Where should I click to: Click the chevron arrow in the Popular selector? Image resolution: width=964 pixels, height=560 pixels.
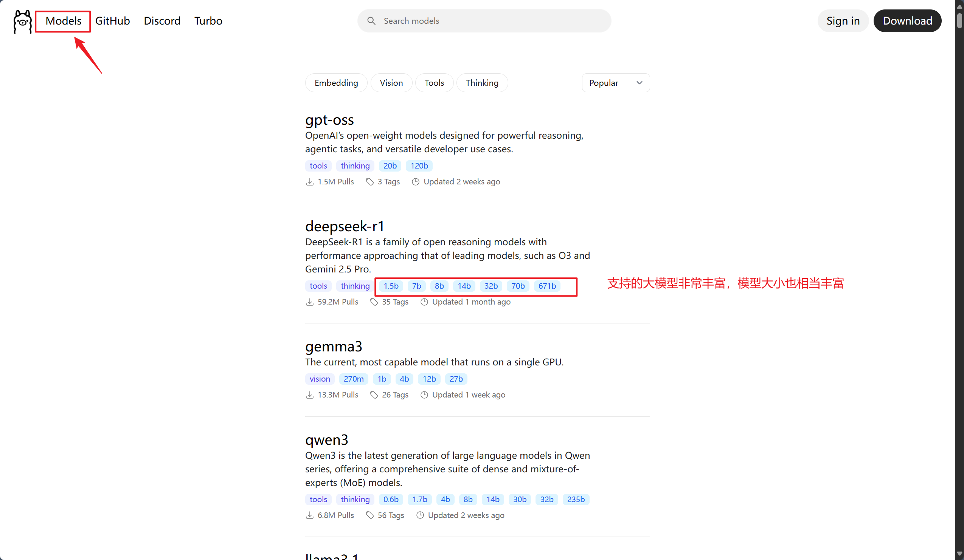click(639, 83)
